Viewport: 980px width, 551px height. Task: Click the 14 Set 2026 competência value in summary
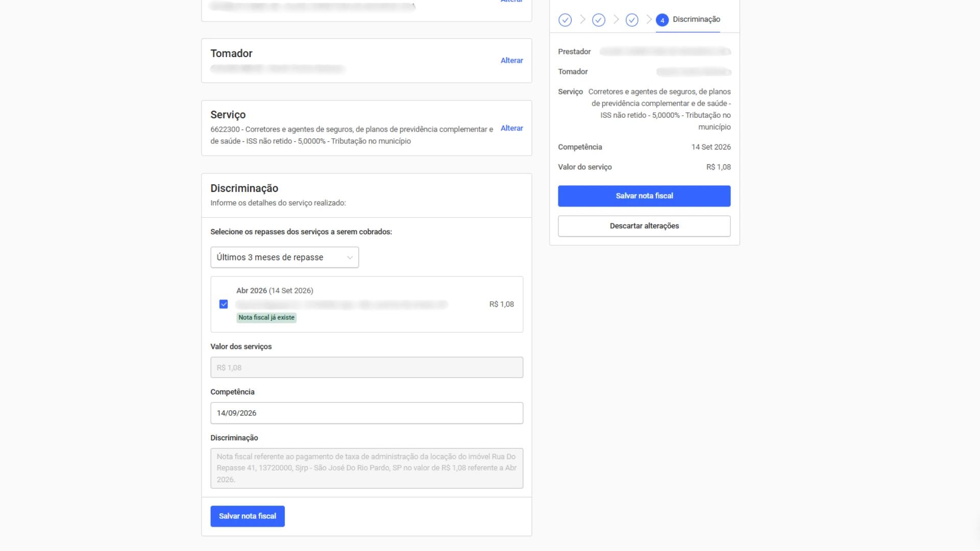click(711, 147)
